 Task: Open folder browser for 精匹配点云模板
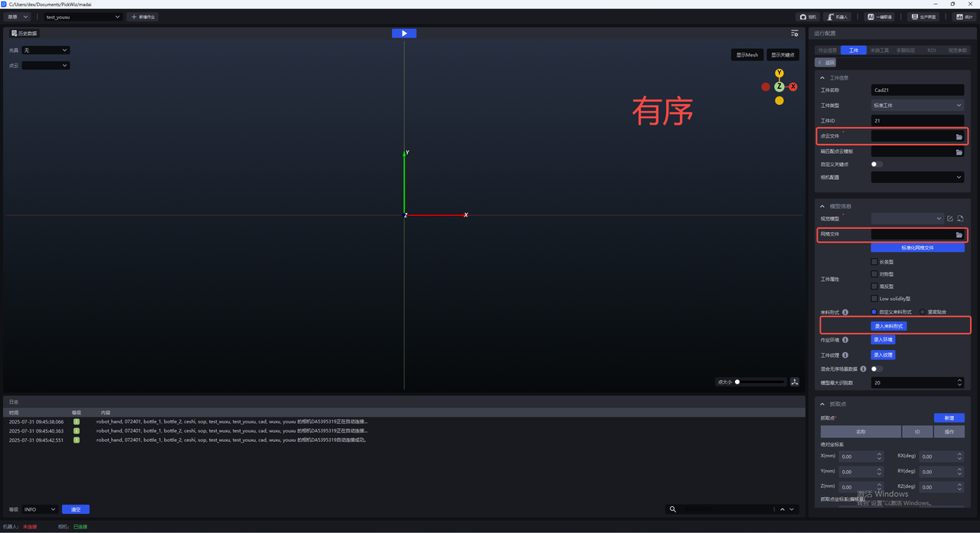pos(959,152)
